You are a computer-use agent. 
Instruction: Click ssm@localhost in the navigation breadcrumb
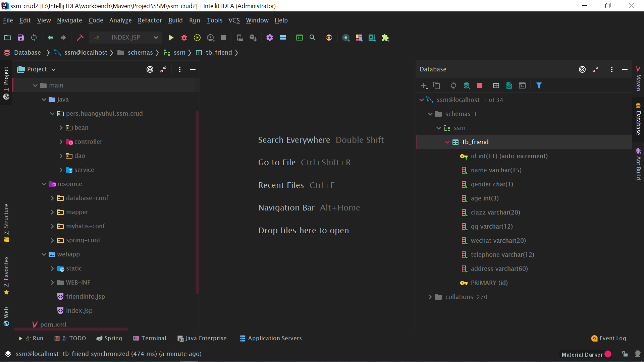[86, 53]
